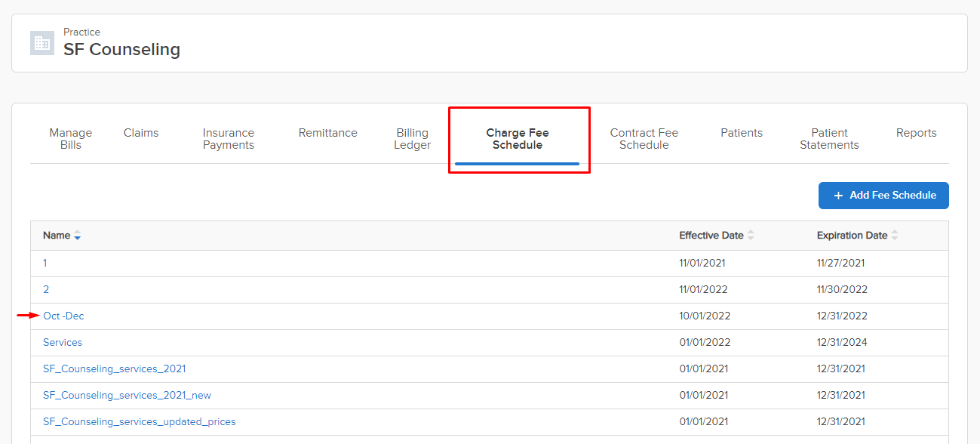Open SF_Counseling_services_updated_prices link
The height and width of the screenshot is (444, 980).
coord(139,422)
